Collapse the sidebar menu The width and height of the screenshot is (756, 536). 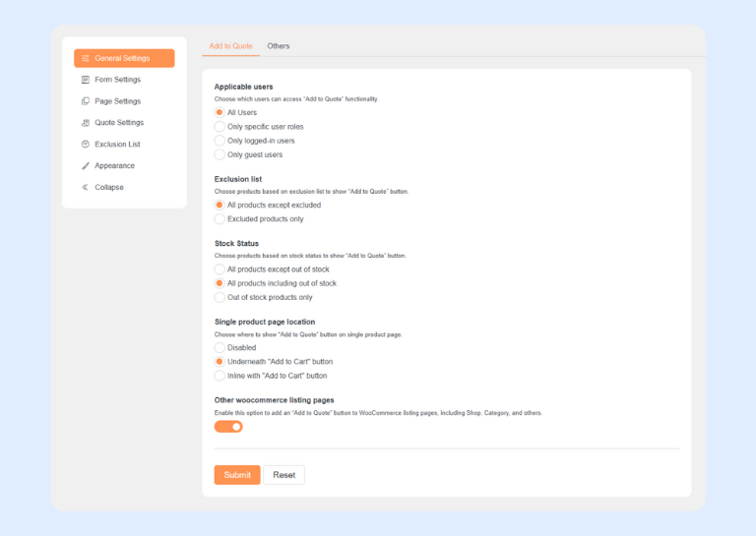tap(108, 188)
